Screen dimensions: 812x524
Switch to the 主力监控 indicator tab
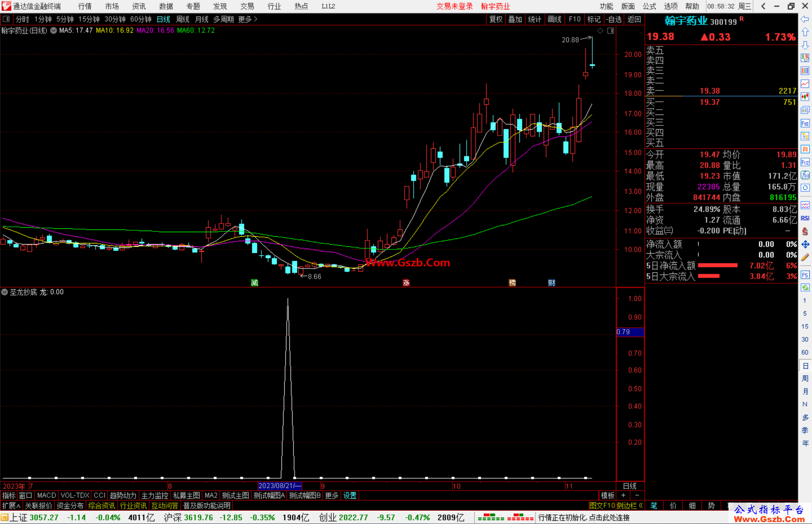(155, 495)
